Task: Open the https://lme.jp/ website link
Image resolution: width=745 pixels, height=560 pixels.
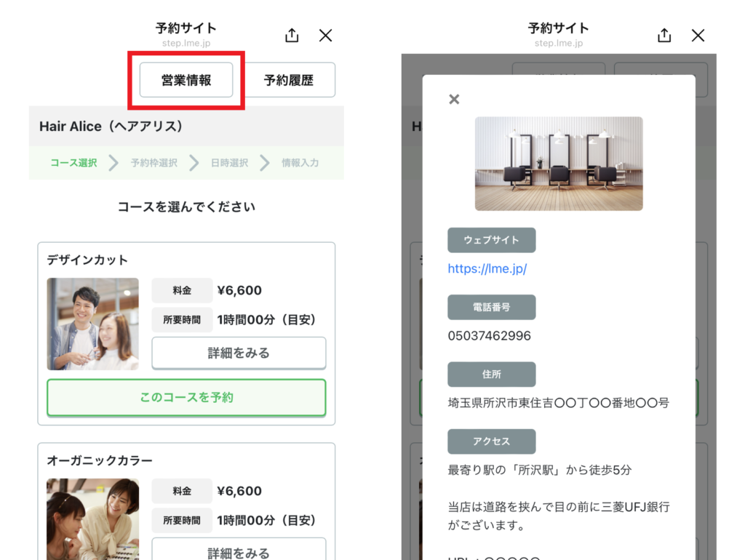Action: (487, 269)
